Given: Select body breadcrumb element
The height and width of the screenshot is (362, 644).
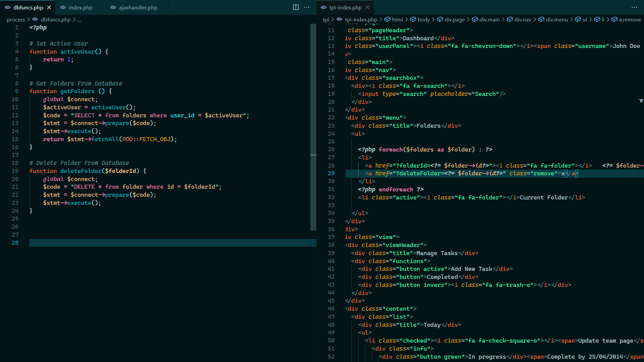Looking at the screenshot, I should click(x=424, y=20).
